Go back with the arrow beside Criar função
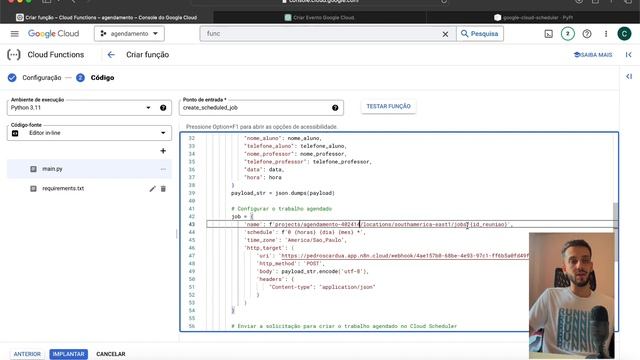 pos(111,55)
